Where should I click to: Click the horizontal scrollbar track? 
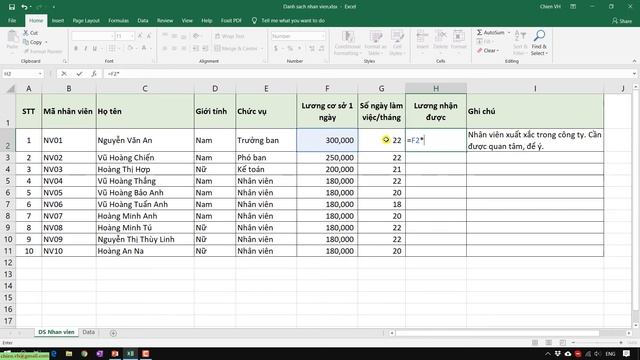(x=510, y=333)
